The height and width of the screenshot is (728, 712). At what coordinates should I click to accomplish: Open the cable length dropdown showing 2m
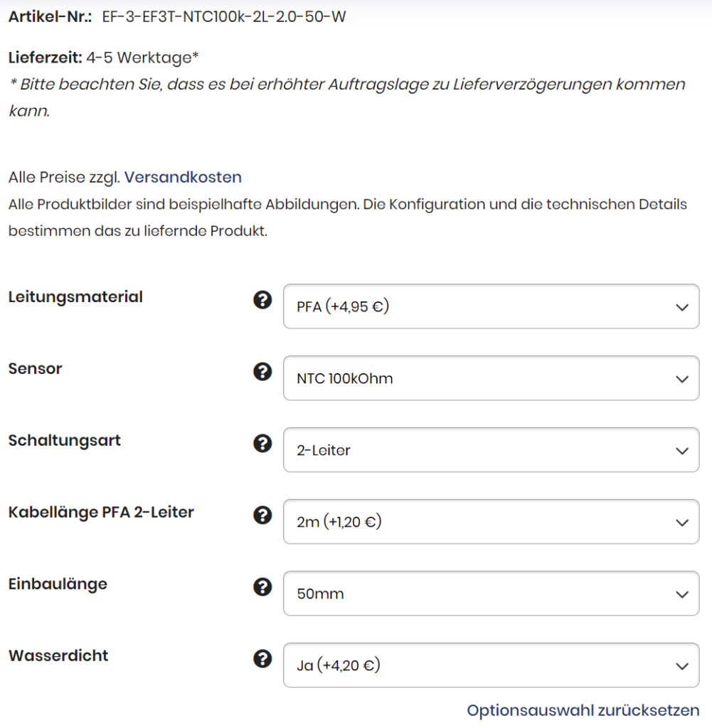pos(491,522)
